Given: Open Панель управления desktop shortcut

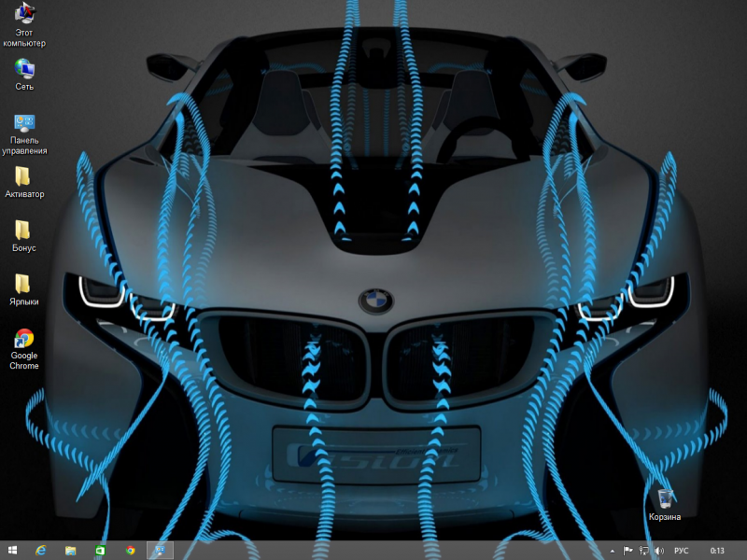Looking at the screenshot, I should click(x=24, y=134).
